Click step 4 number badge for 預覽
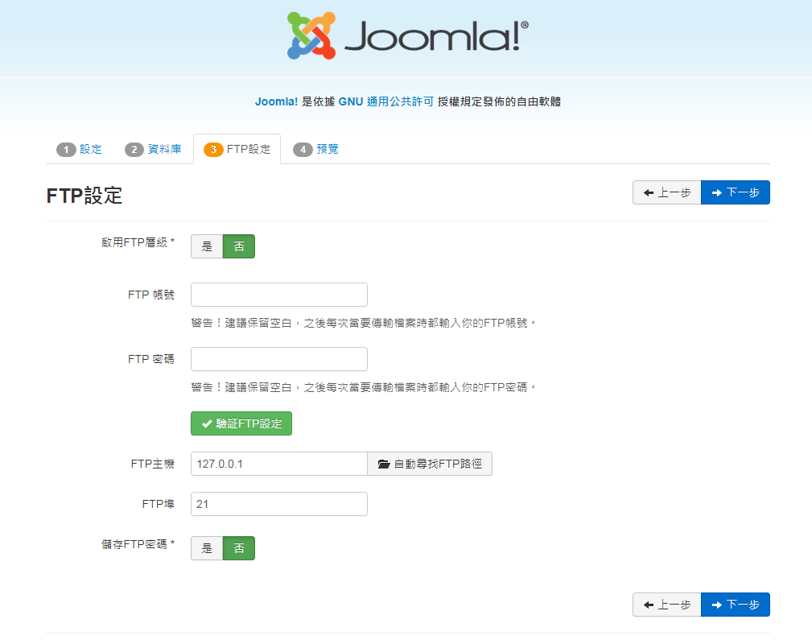 [x=303, y=150]
